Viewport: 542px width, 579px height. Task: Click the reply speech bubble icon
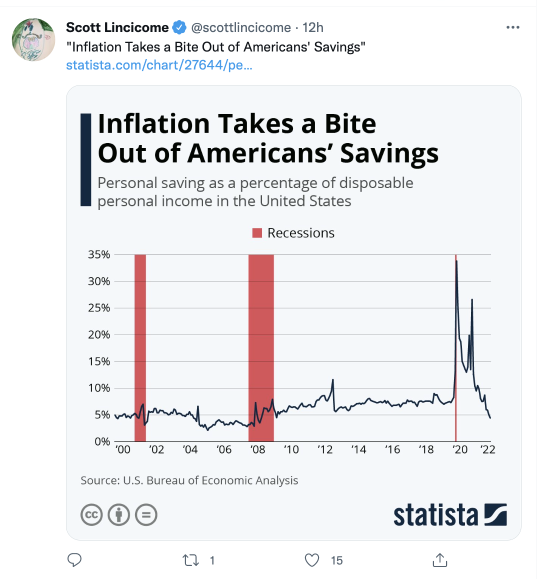(74, 560)
